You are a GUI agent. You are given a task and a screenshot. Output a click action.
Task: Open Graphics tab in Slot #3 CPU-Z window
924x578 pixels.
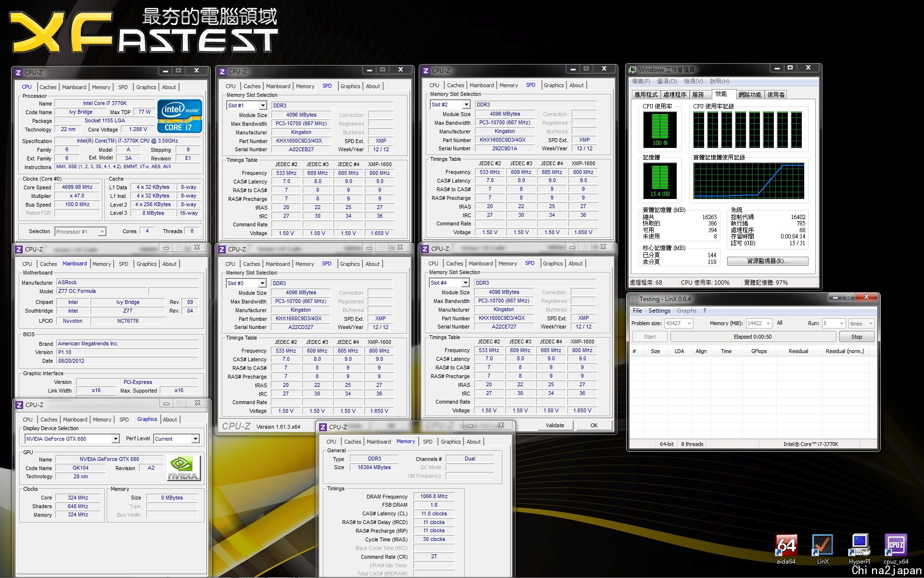click(x=350, y=264)
